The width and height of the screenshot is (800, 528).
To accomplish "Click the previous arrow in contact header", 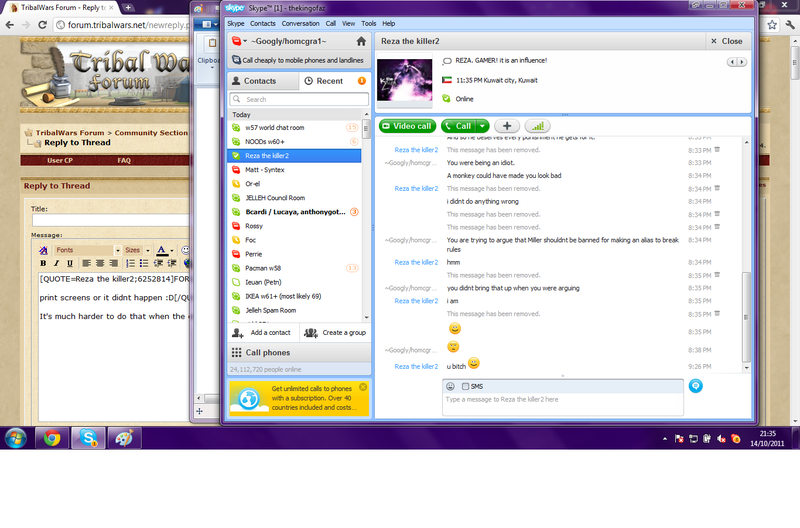I will [732, 62].
